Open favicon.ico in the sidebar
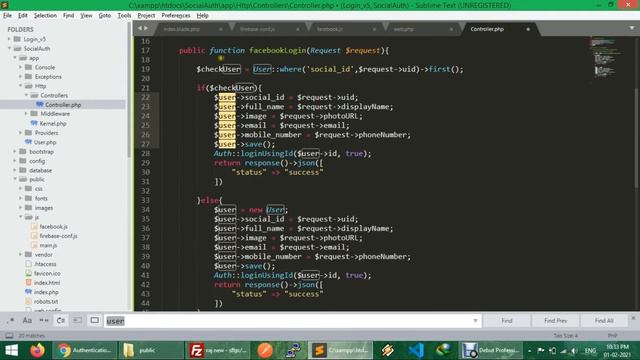640x360 pixels. click(47, 273)
